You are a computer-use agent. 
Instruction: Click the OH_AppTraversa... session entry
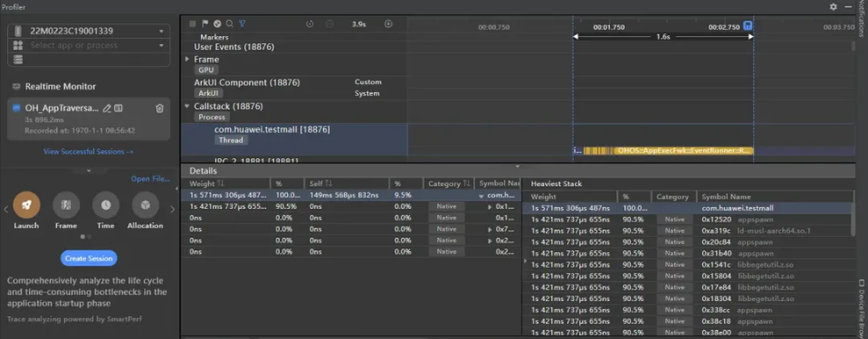coord(89,119)
